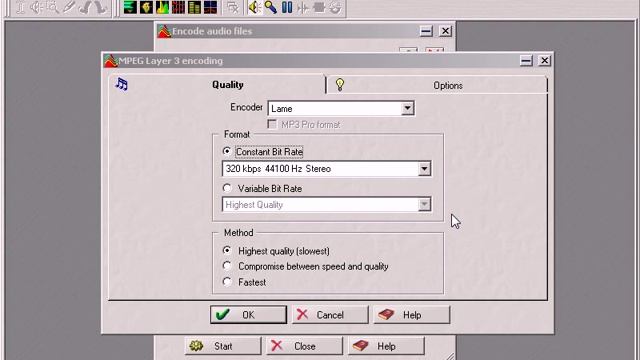Select the greyed zoom magnifier tool
Viewport: 640px width, 360px height.
[53, 7]
